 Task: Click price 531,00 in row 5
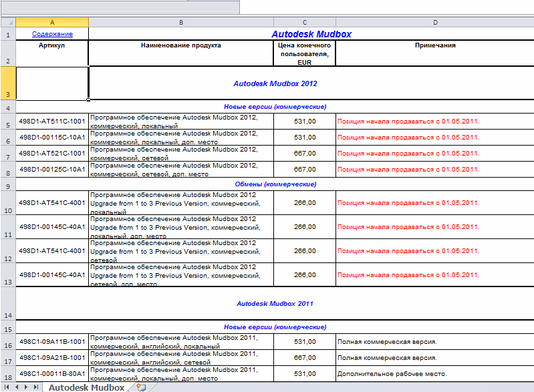pos(305,122)
